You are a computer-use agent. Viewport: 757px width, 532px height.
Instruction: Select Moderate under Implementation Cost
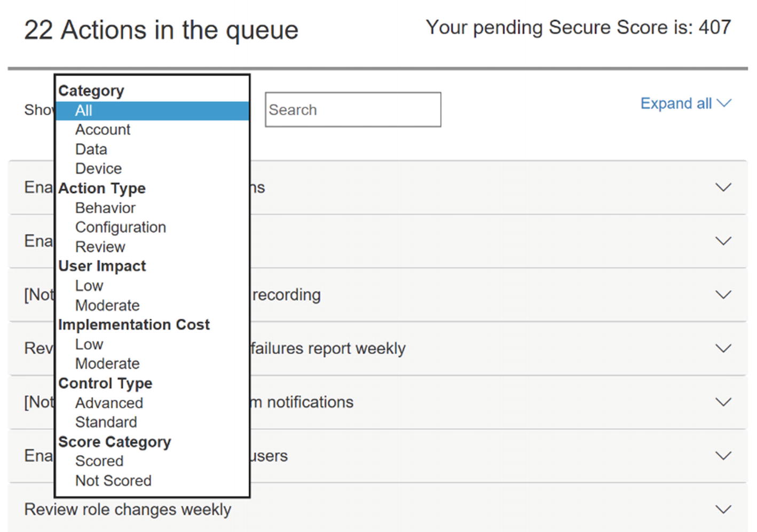point(107,364)
